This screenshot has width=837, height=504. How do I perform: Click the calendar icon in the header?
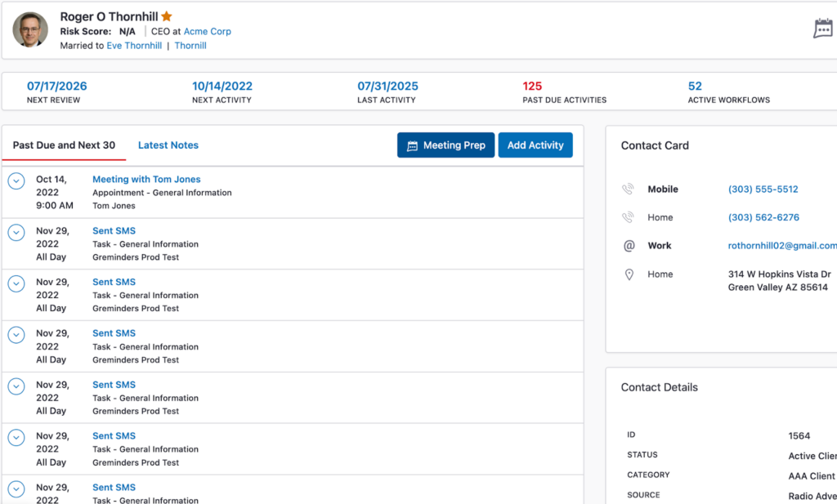[x=822, y=29]
